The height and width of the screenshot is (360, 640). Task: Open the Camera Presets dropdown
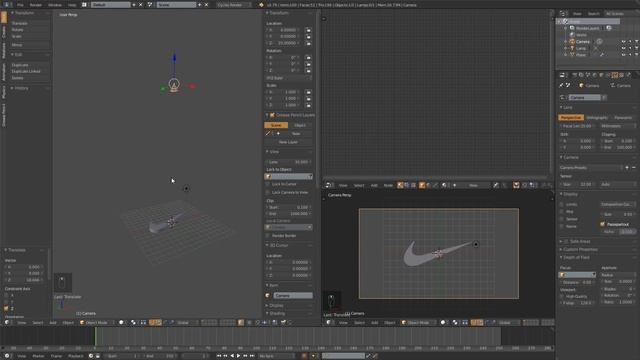pos(591,168)
